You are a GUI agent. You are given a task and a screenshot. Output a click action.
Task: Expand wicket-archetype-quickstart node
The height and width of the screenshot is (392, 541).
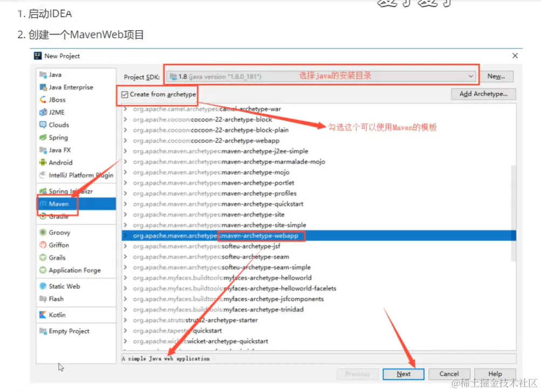pyautogui.click(x=126, y=341)
